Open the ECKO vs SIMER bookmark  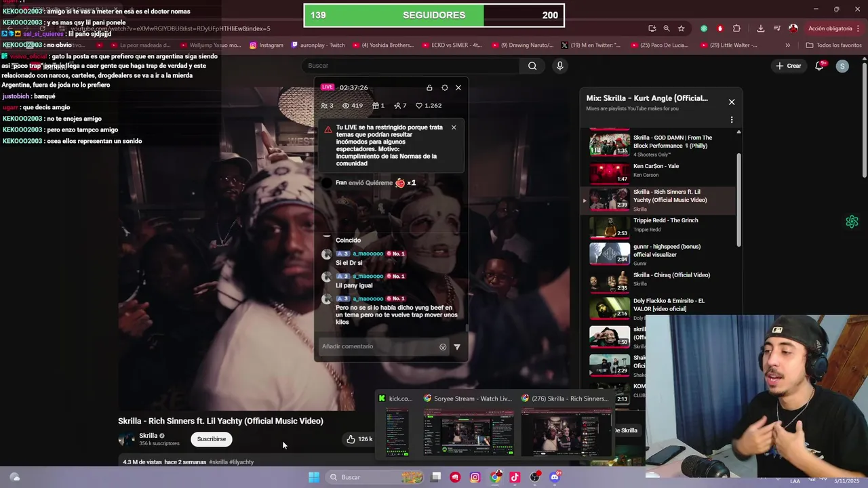click(x=452, y=45)
